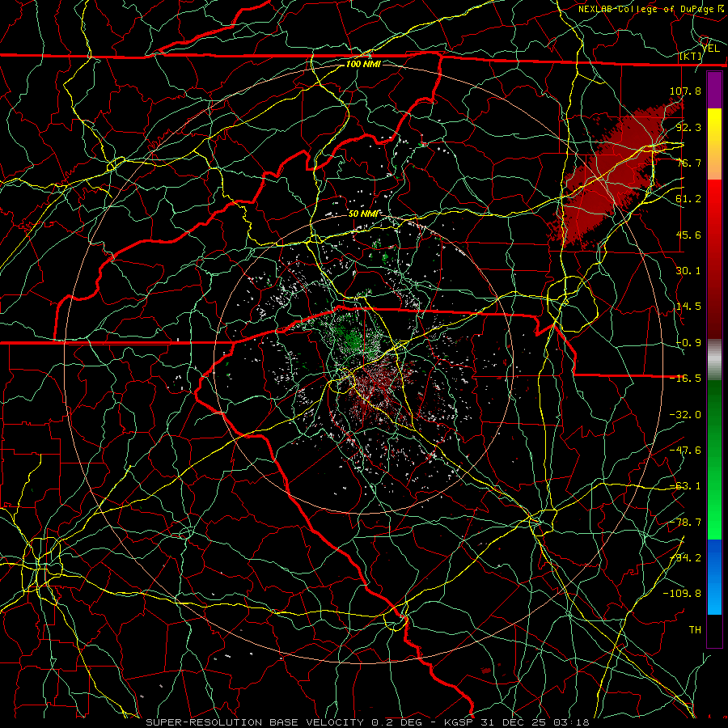Screen dimensions: 728x728
Task: Click the yellow-orange segment of the color bar
Action: click(714, 144)
